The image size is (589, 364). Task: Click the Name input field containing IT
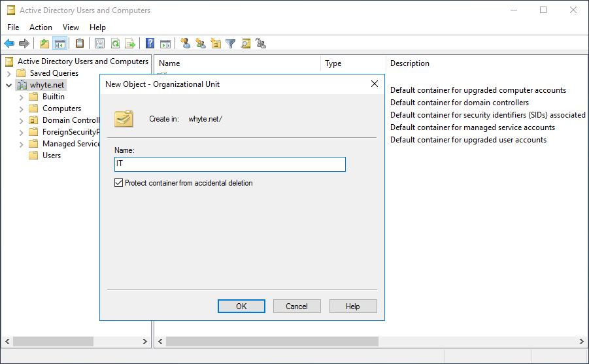point(230,164)
